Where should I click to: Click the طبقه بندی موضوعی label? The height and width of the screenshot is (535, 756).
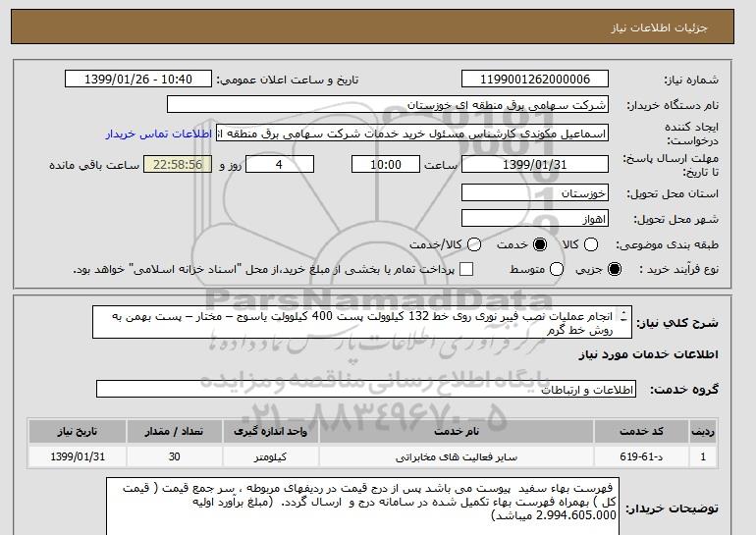[x=667, y=244]
